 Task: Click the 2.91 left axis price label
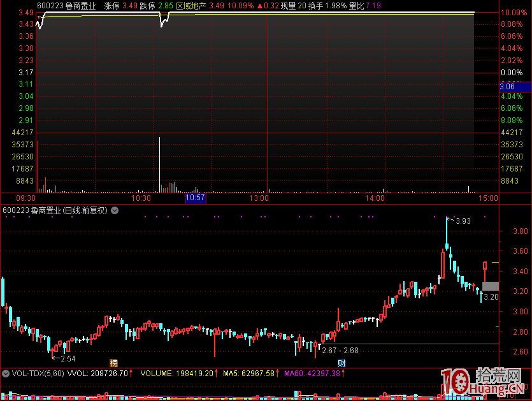26,120
